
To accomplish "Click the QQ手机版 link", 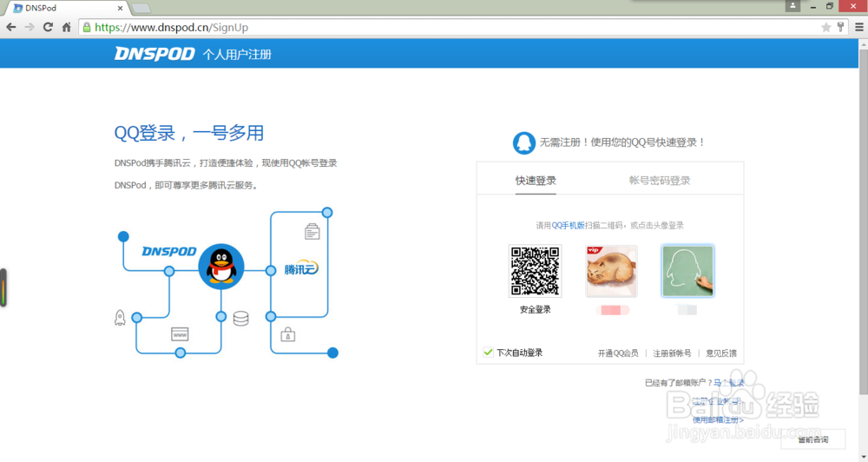I will (568, 226).
